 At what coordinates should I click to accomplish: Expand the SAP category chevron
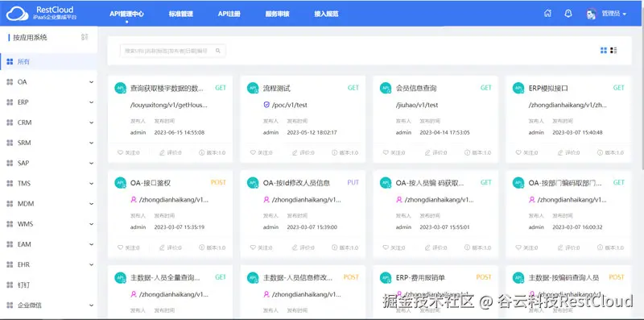point(91,163)
